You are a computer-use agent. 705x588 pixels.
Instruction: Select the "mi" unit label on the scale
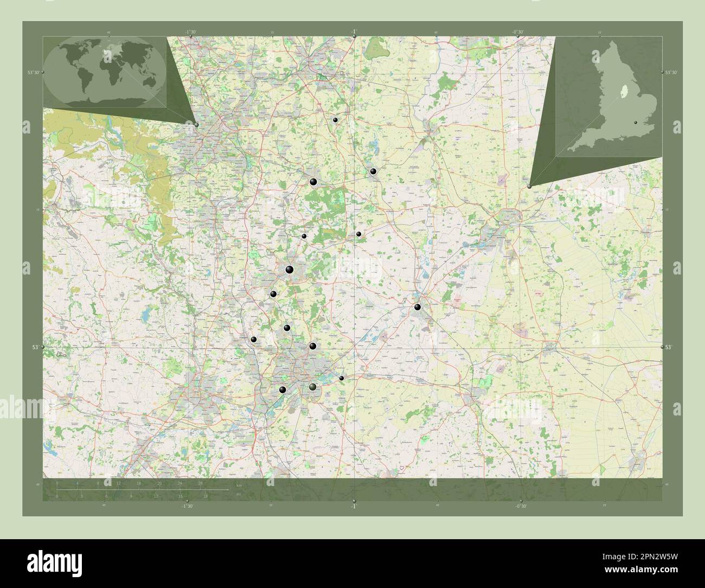pos(239,494)
